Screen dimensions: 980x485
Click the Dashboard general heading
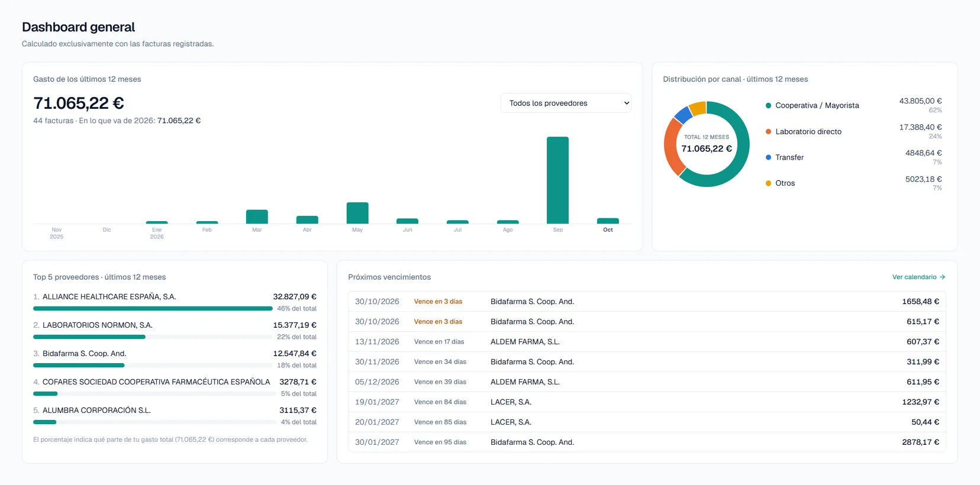tap(78, 27)
